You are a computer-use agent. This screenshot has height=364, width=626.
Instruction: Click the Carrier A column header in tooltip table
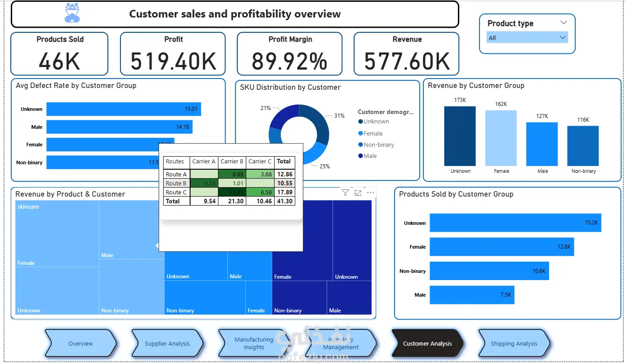[x=204, y=162]
